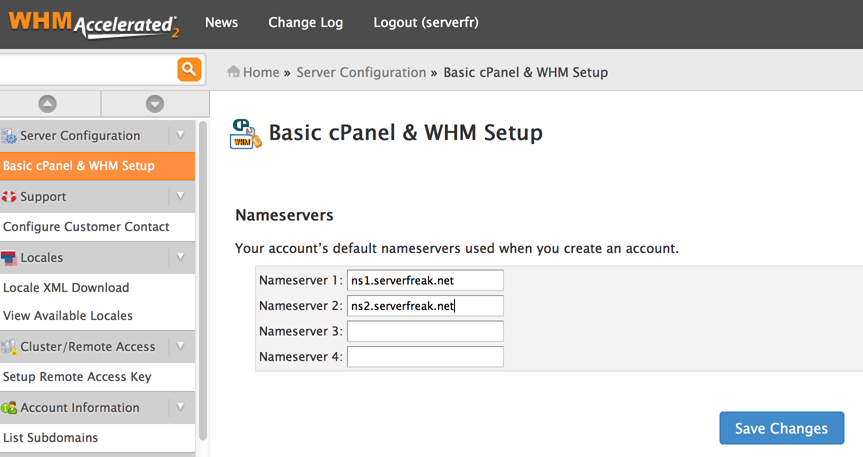This screenshot has height=457, width=863.
Task: Click the sidebar scroll down arrow button
Action: (155, 104)
